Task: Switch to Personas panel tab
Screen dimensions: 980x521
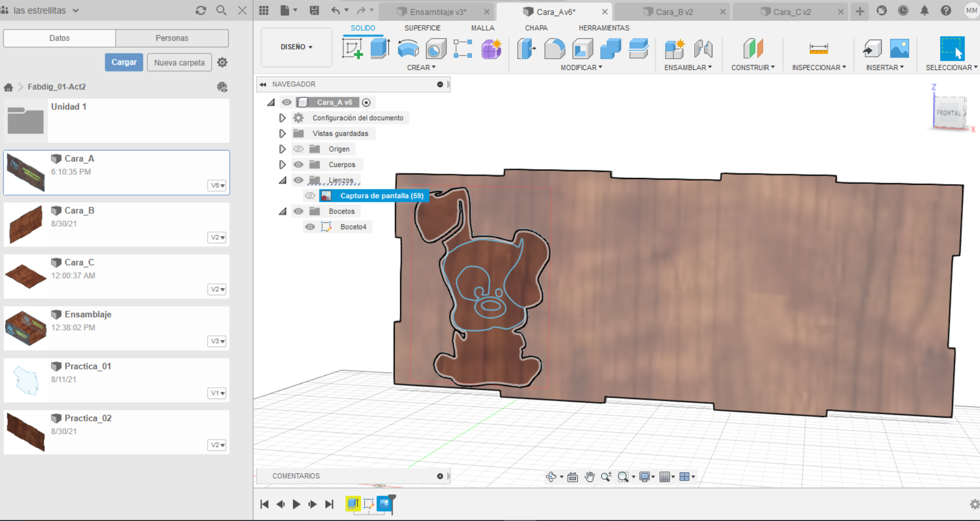Action: (x=172, y=38)
